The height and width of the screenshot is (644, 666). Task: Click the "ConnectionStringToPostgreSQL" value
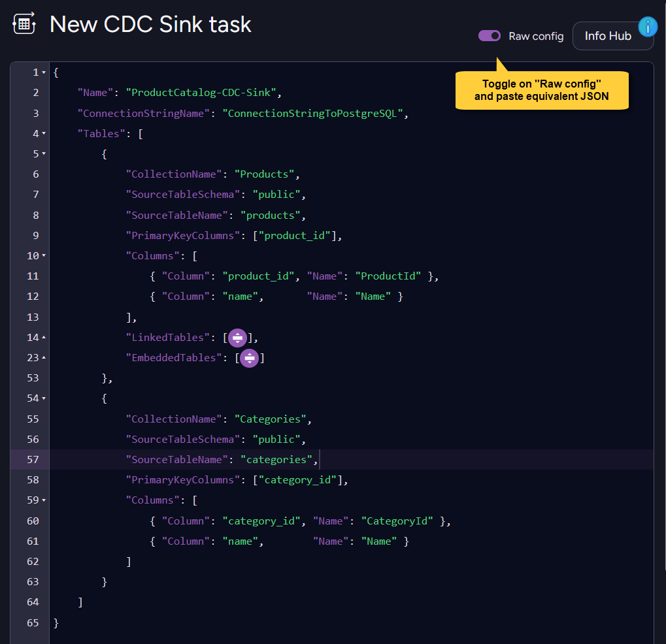[x=312, y=114]
